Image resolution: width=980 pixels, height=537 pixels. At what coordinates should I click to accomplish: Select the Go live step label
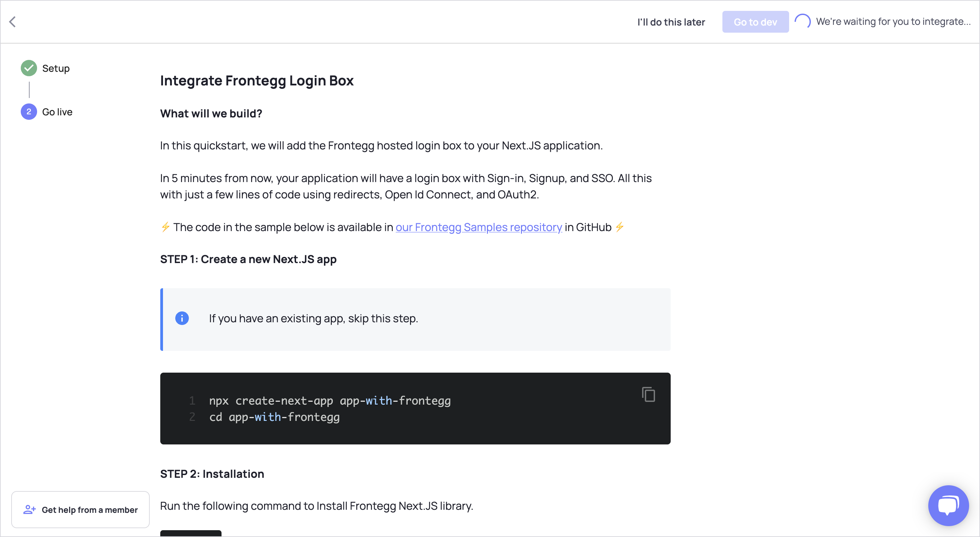57,112
